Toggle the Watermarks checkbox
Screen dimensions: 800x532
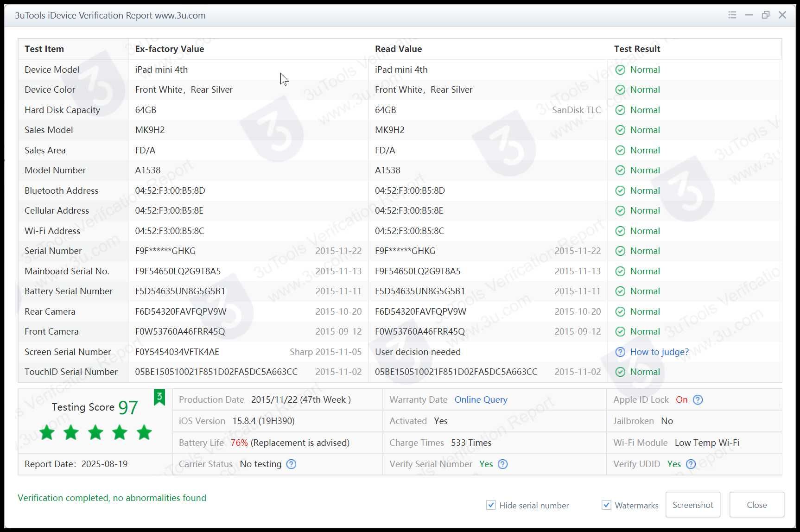[x=606, y=505]
